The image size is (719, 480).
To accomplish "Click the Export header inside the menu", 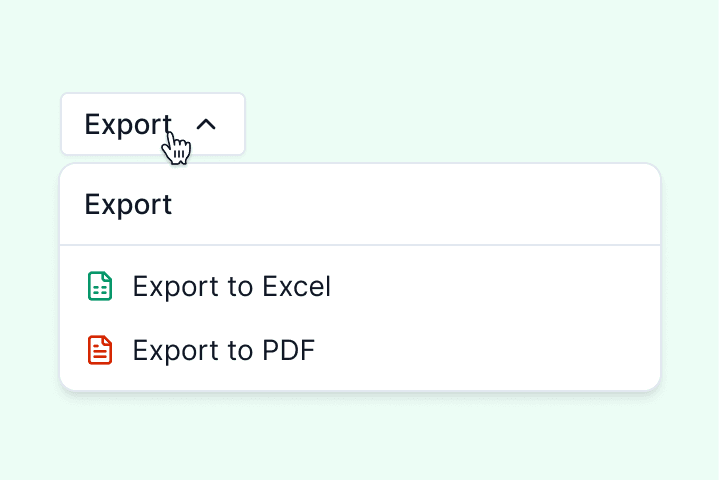I will 128,205.
